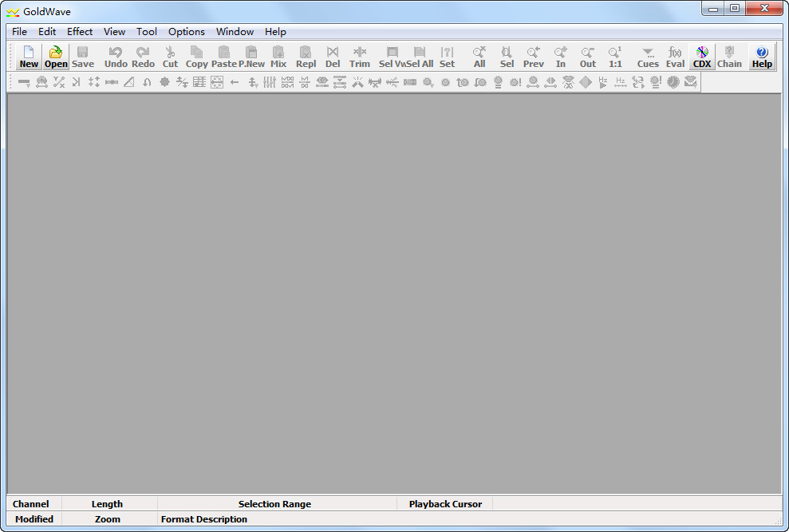Open the Options menu
Image resolution: width=789 pixels, height=532 pixels.
click(186, 32)
